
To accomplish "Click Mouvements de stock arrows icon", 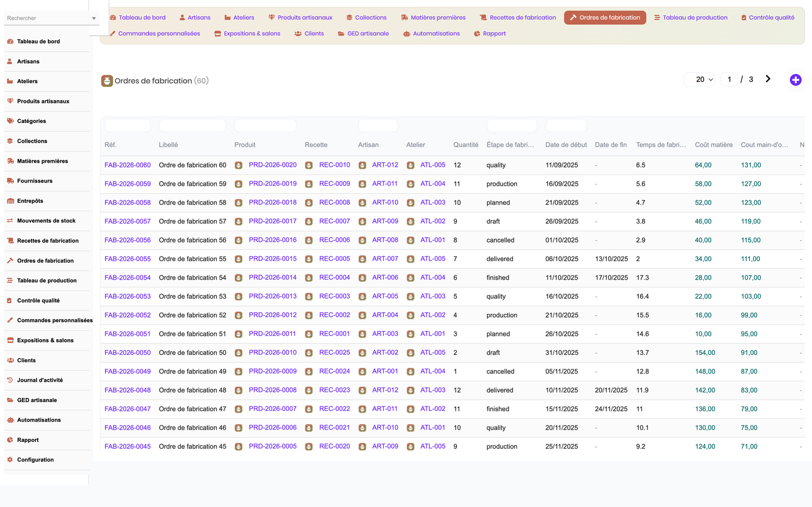I will point(10,221).
